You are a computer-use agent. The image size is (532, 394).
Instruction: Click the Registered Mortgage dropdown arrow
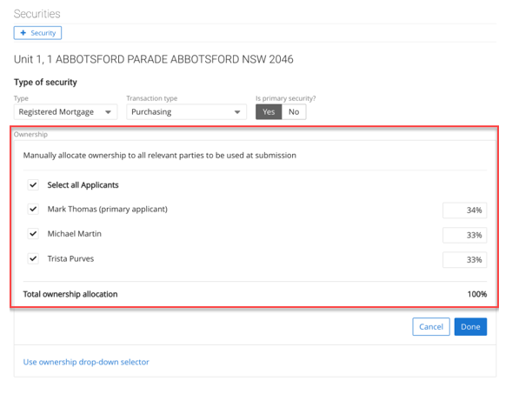pyautogui.click(x=108, y=112)
